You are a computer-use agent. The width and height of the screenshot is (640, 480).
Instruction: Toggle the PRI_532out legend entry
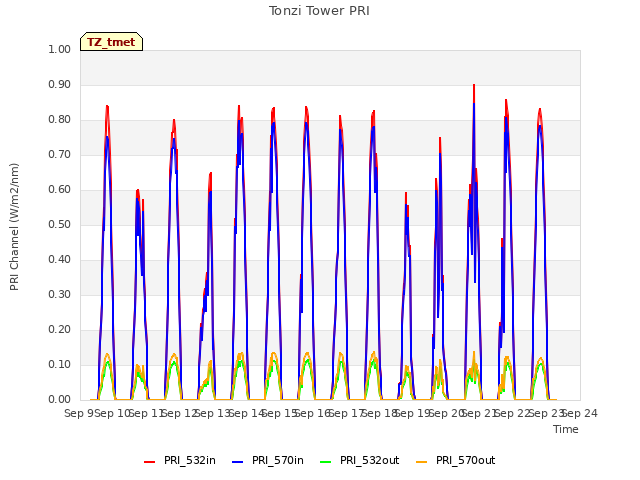[360, 460]
